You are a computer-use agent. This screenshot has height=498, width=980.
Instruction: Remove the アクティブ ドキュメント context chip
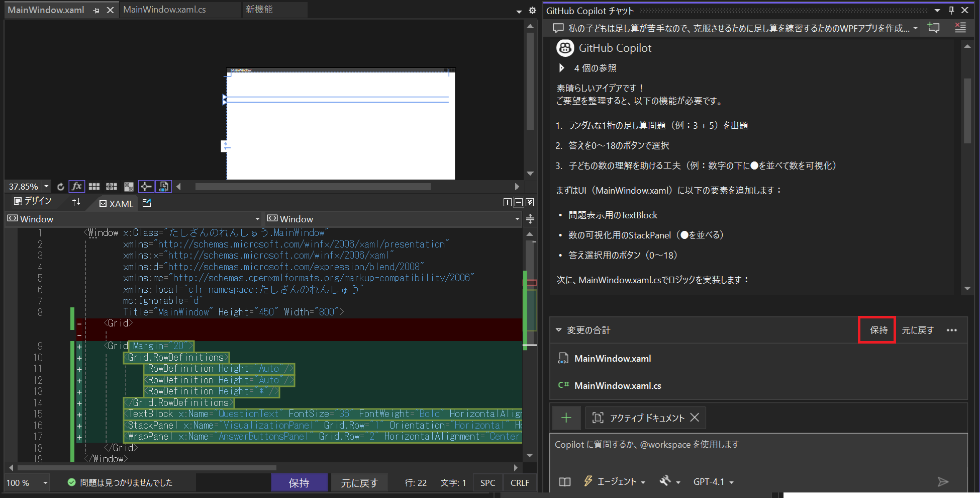pos(695,418)
